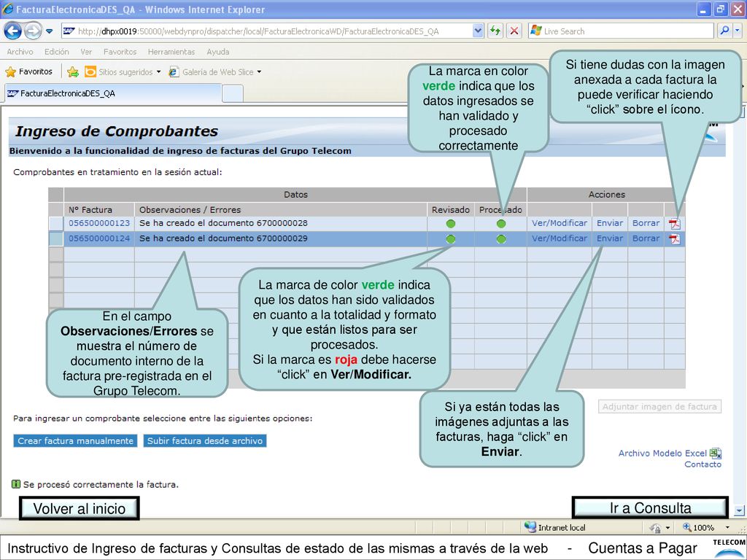Click the green info icon in status message
747x560 pixels.
16,484
